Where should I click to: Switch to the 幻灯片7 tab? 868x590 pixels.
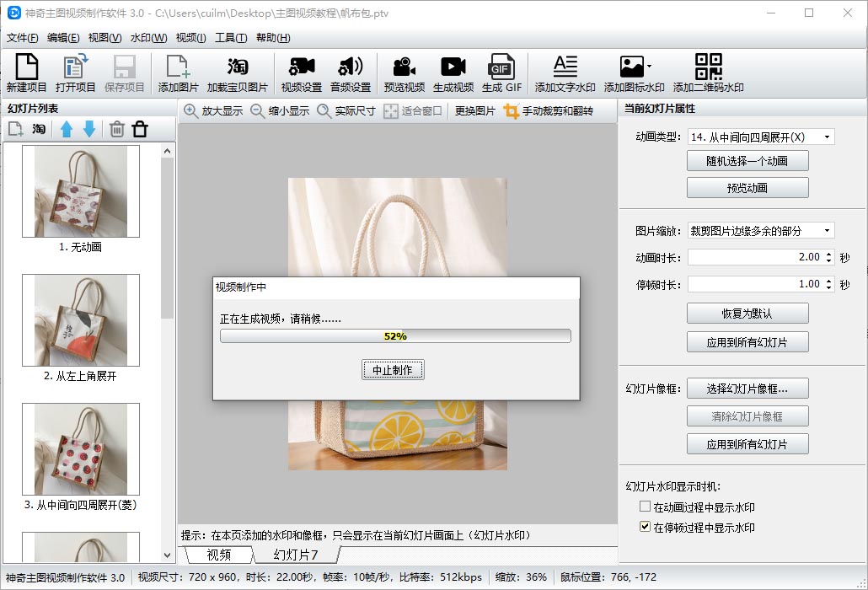pyautogui.click(x=296, y=555)
